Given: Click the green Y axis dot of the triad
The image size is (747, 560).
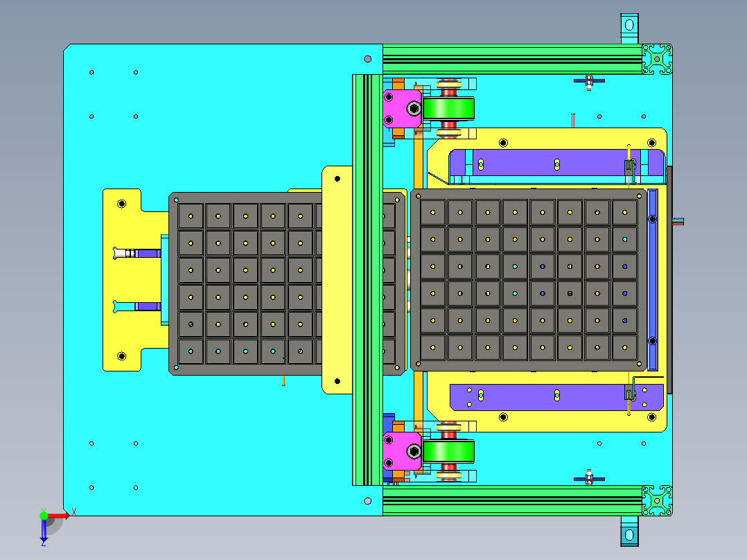Looking at the screenshot, I should pos(44,515).
